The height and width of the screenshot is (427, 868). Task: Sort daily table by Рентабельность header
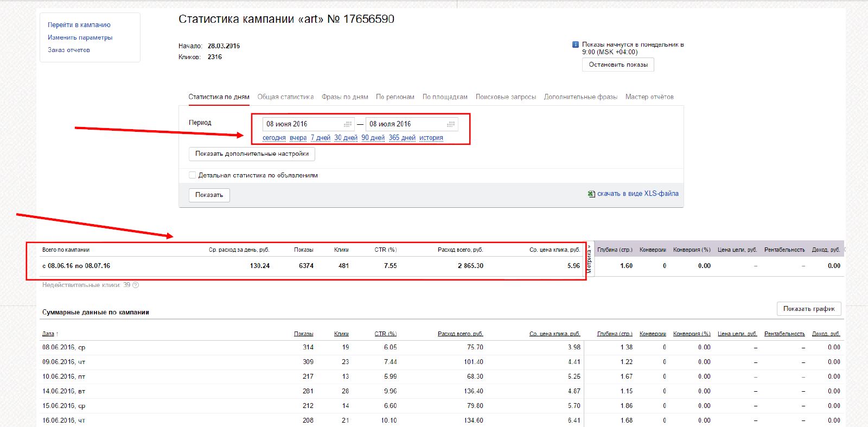[784, 334]
